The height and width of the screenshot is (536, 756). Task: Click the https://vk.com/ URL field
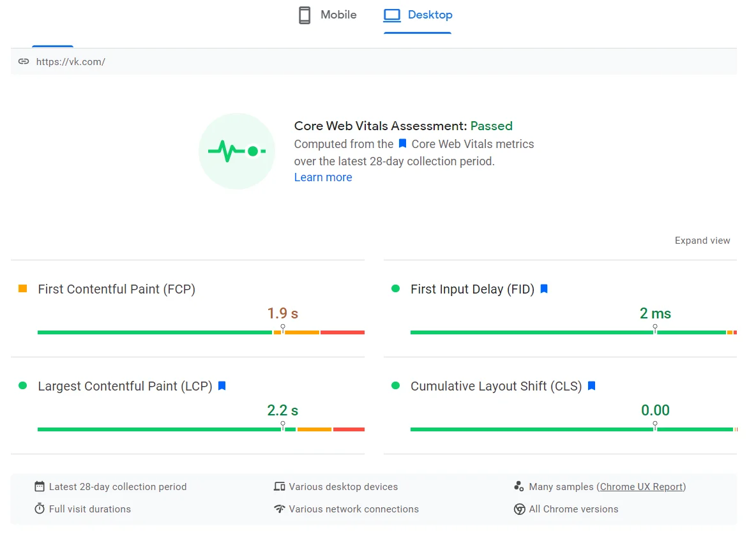[71, 62]
